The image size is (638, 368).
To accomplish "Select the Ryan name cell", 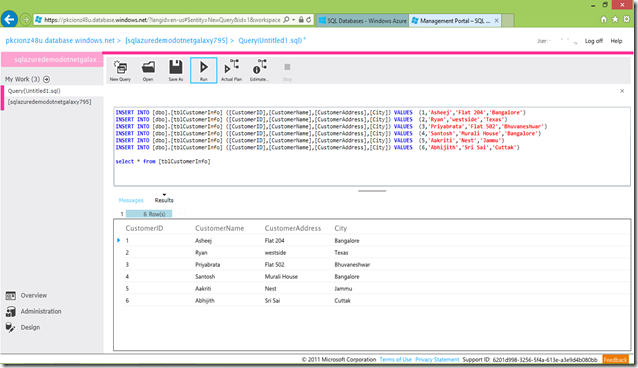I will pyautogui.click(x=201, y=252).
